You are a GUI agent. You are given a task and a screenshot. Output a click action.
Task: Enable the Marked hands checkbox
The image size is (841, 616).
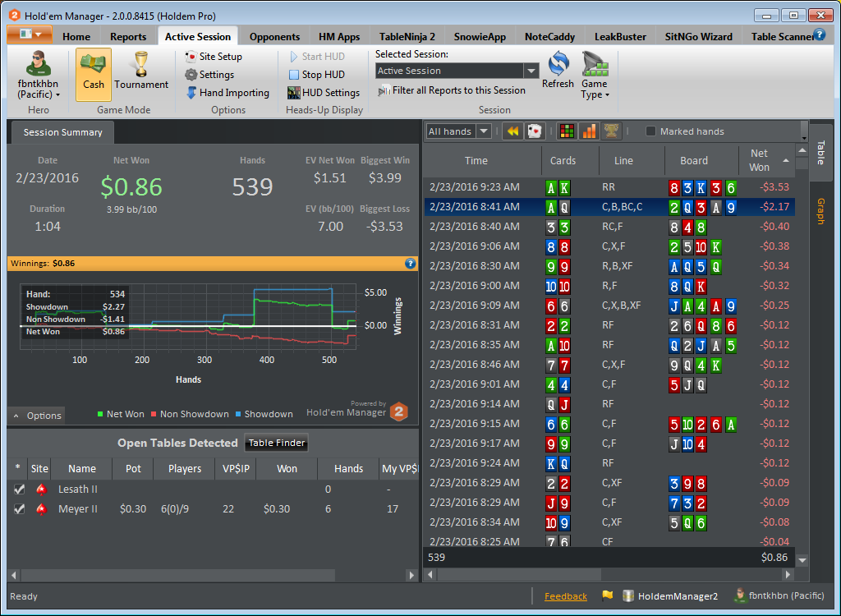click(x=651, y=131)
